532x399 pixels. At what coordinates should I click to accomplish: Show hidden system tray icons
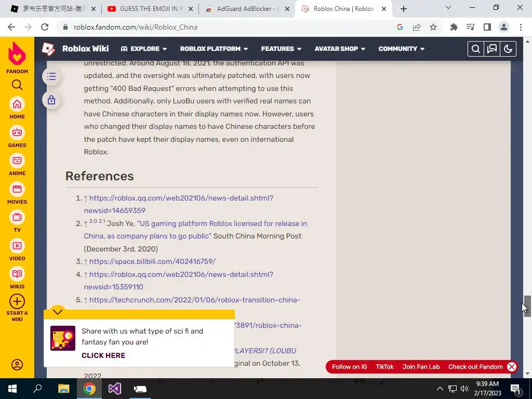pyautogui.click(x=440, y=389)
